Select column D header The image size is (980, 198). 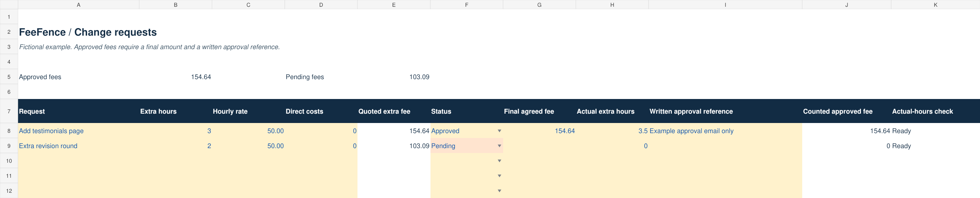(x=321, y=4)
